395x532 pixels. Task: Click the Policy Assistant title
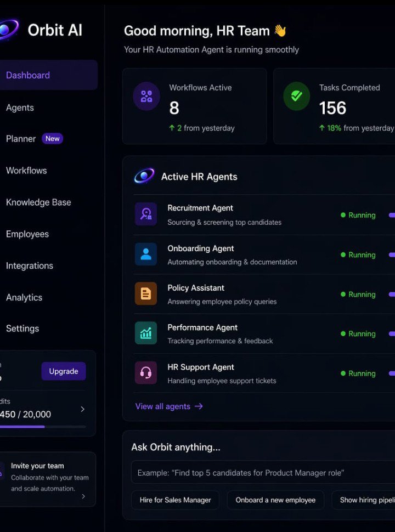tap(196, 288)
